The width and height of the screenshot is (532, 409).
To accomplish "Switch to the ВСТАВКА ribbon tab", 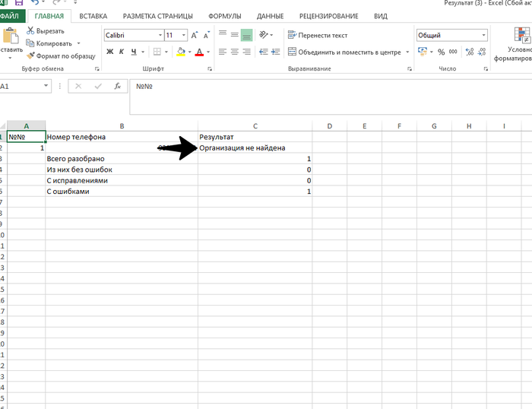I will (x=93, y=16).
